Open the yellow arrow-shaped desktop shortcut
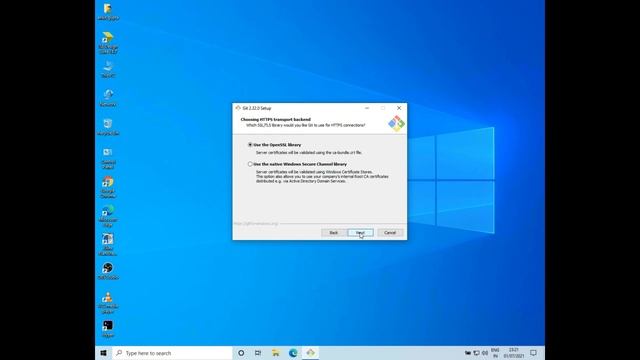The image size is (640, 360). coord(108,42)
